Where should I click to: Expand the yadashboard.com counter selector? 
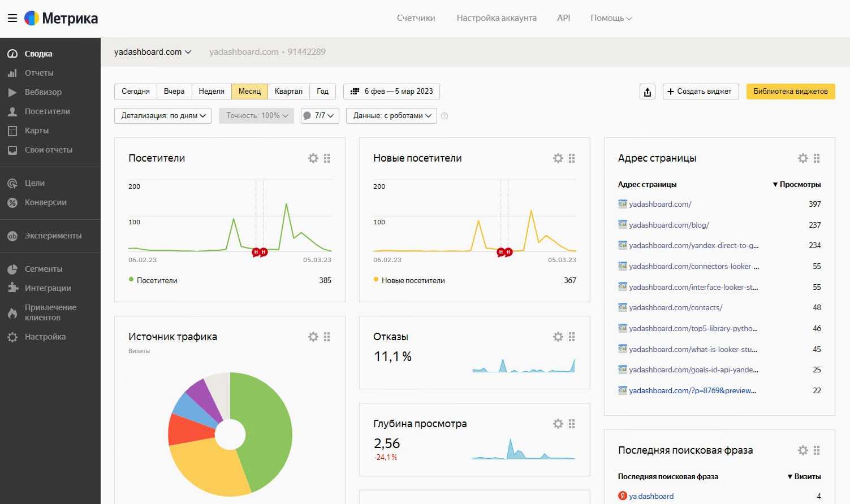coord(153,52)
